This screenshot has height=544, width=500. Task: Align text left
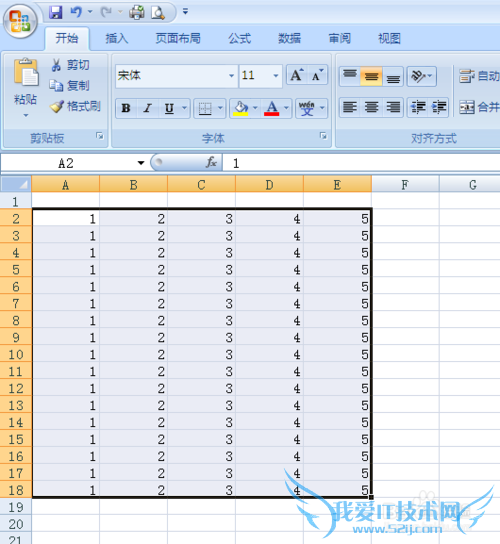point(350,107)
